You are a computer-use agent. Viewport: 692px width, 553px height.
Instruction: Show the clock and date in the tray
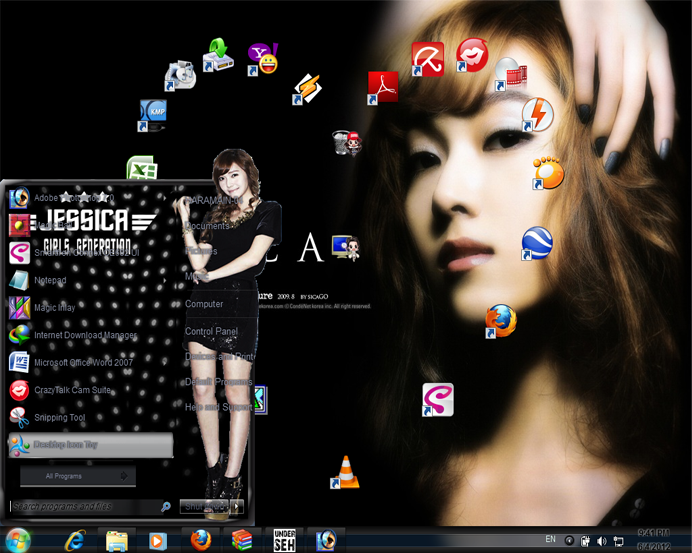pyautogui.click(x=654, y=540)
